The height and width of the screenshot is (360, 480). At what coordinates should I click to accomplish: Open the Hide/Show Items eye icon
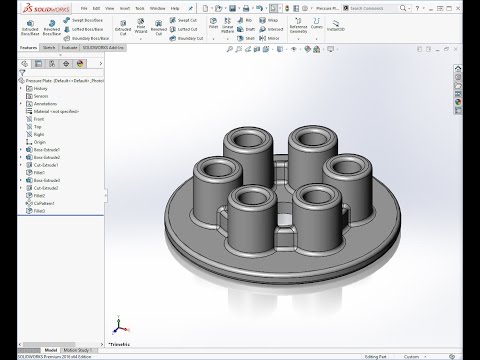294,49
